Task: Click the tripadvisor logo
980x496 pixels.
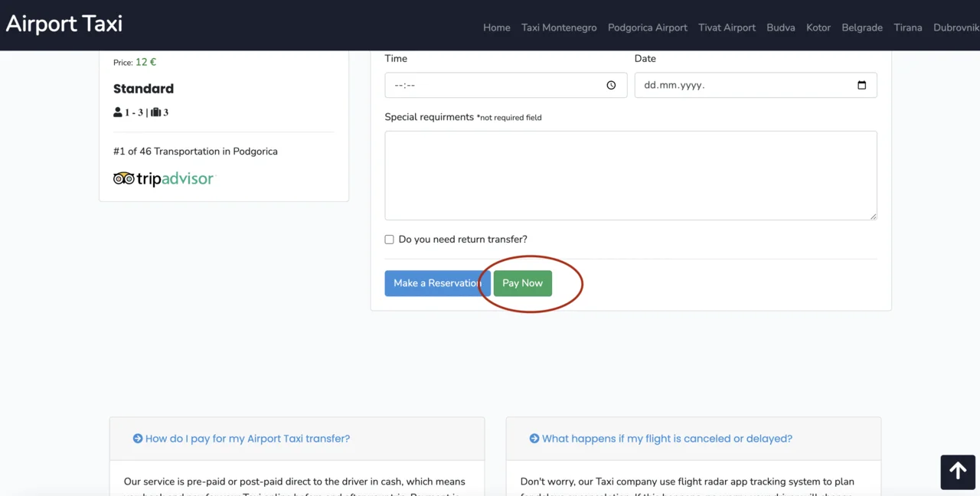Action: click(x=164, y=179)
